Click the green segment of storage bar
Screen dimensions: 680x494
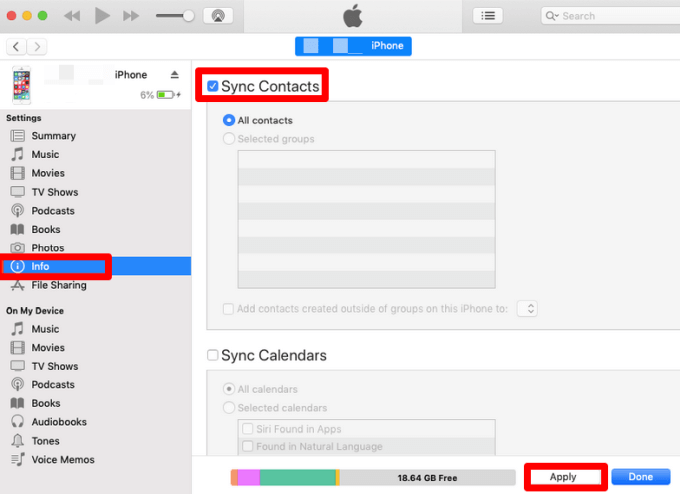(298, 478)
